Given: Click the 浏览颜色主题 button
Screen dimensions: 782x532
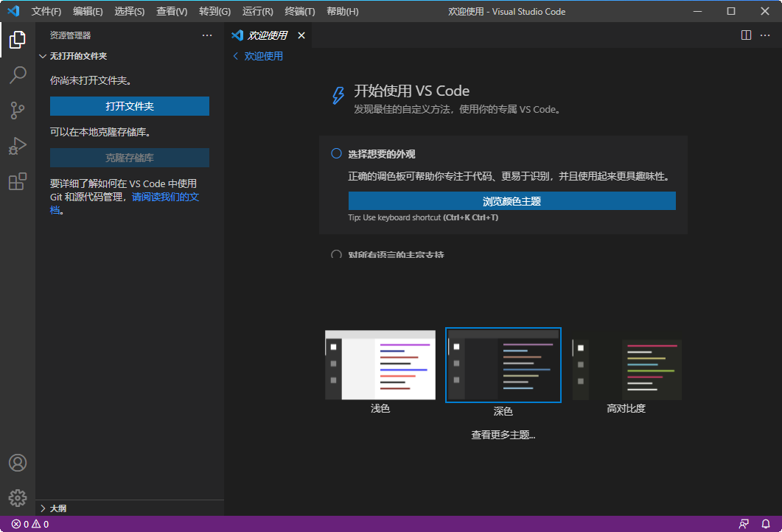Looking at the screenshot, I should tap(512, 201).
